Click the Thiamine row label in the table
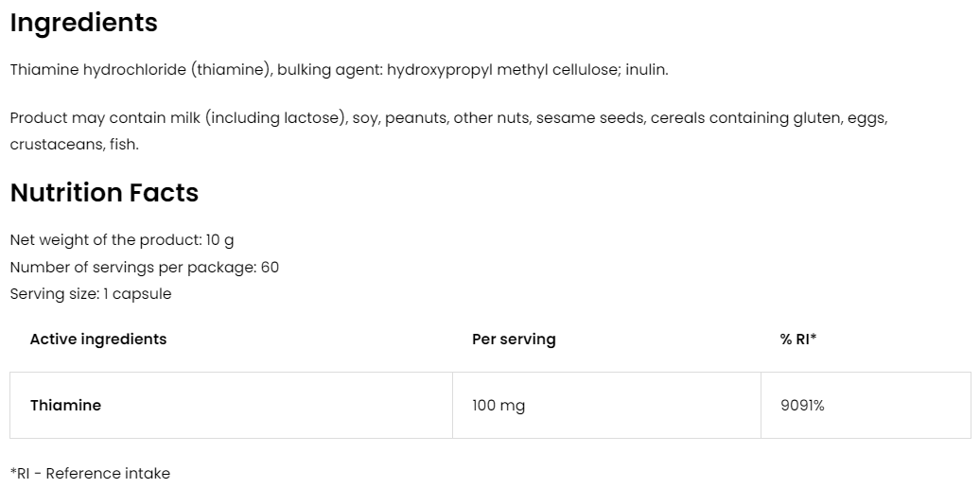The image size is (980, 488). point(65,405)
